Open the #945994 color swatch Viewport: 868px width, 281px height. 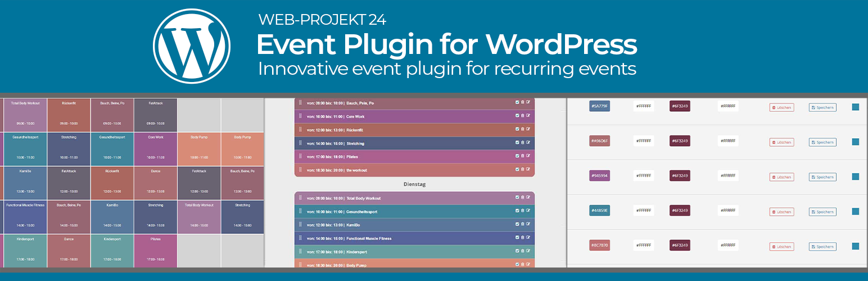599,176
